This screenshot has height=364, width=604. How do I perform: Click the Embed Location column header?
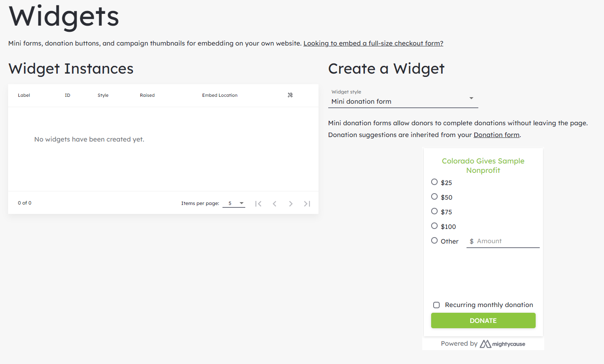(x=220, y=95)
